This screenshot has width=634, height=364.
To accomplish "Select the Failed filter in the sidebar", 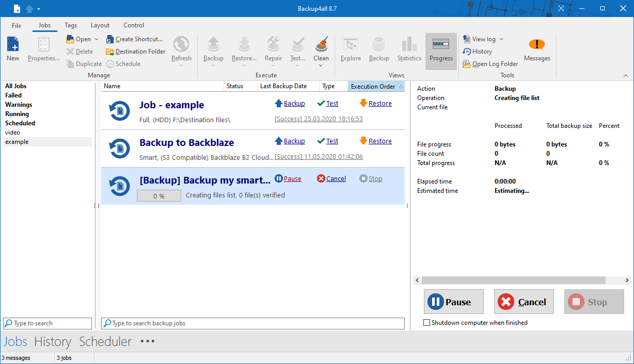I will coord(13,95).
